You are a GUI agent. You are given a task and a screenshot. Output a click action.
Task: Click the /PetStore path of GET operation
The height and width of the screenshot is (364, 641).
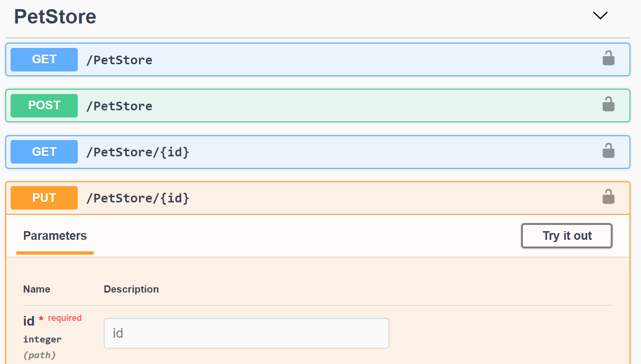[119, 60]
